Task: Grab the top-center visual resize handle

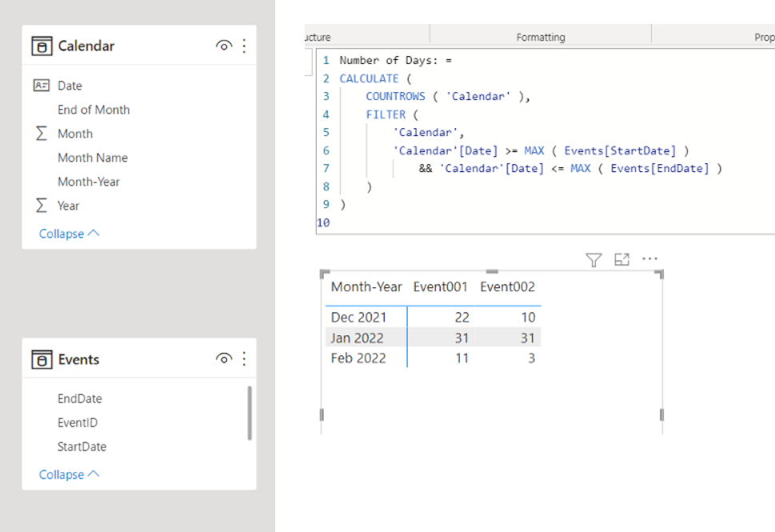Action: pyautogui.click(x=492, y=271)
